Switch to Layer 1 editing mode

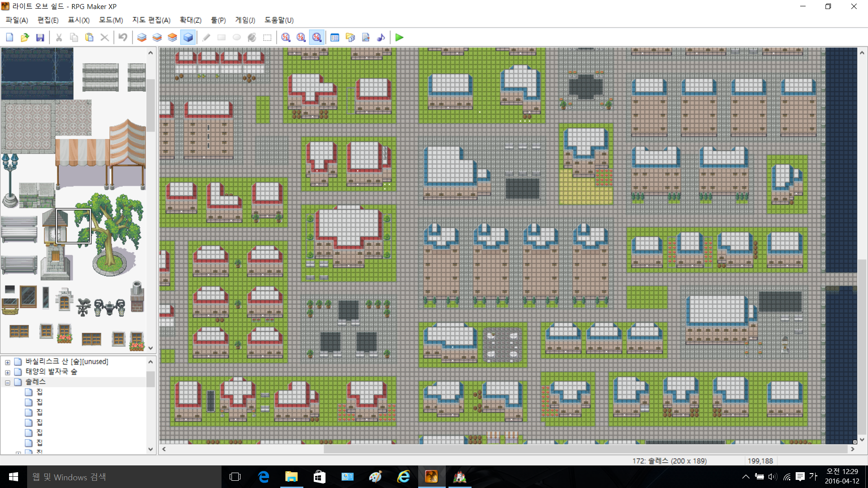click(142, 38)
